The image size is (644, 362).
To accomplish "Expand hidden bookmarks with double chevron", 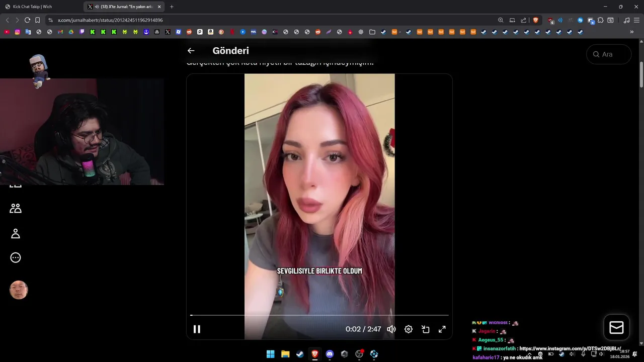I will pos(631,32).
